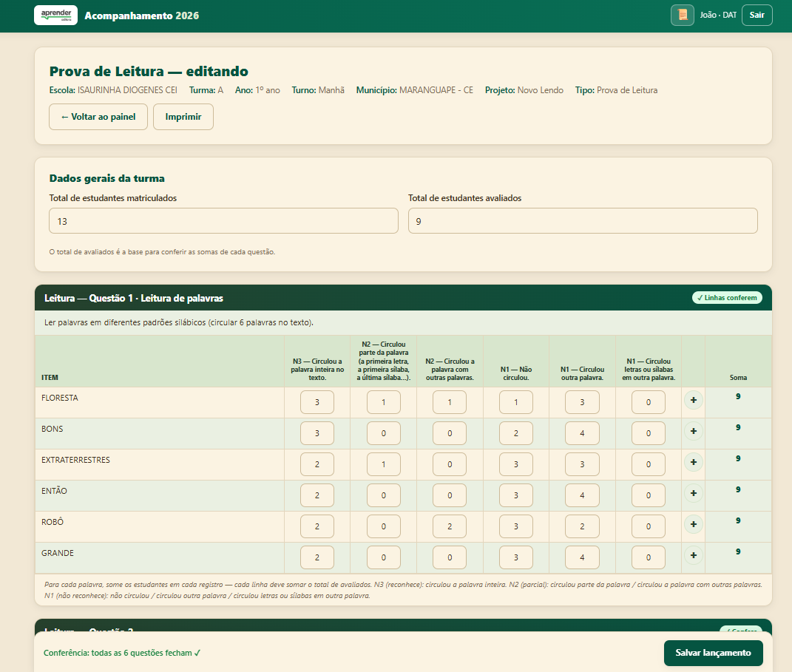Click the Questão 1 Leitura de palavras header
This screenshot has height=672, width=792.
pos(134,299)
